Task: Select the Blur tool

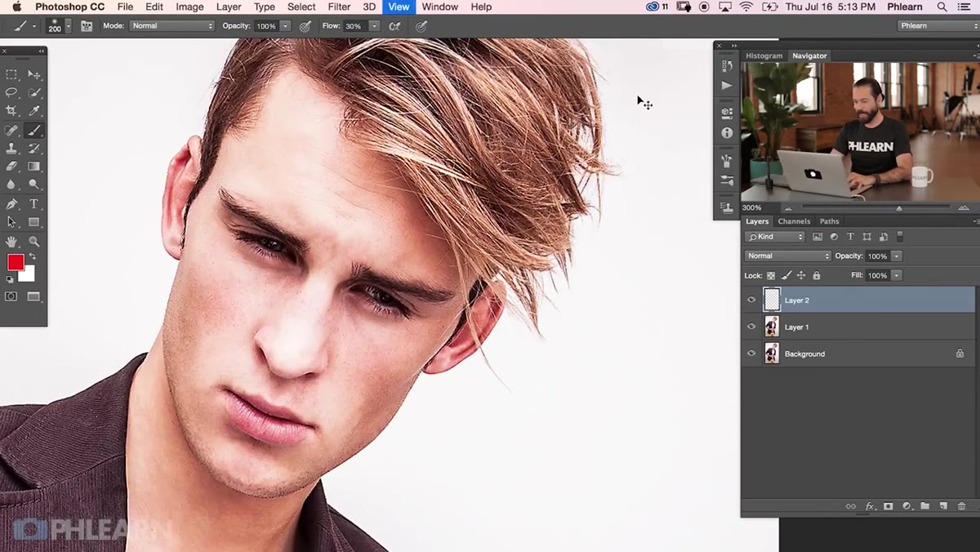Action: (x=11, y=185)
